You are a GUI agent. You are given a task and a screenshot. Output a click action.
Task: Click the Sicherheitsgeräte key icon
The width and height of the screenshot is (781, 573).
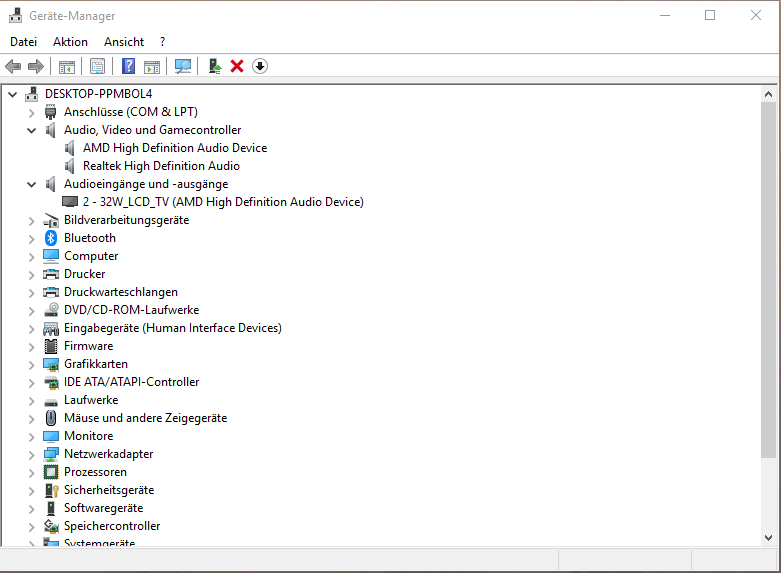pos(52,490)
